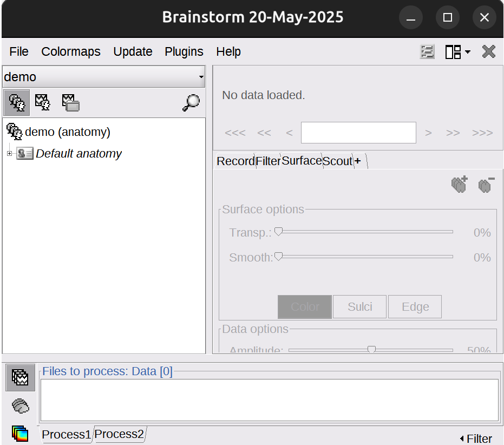Adjust the Smooth slider handle
The image size is (504, 445).
279,256
